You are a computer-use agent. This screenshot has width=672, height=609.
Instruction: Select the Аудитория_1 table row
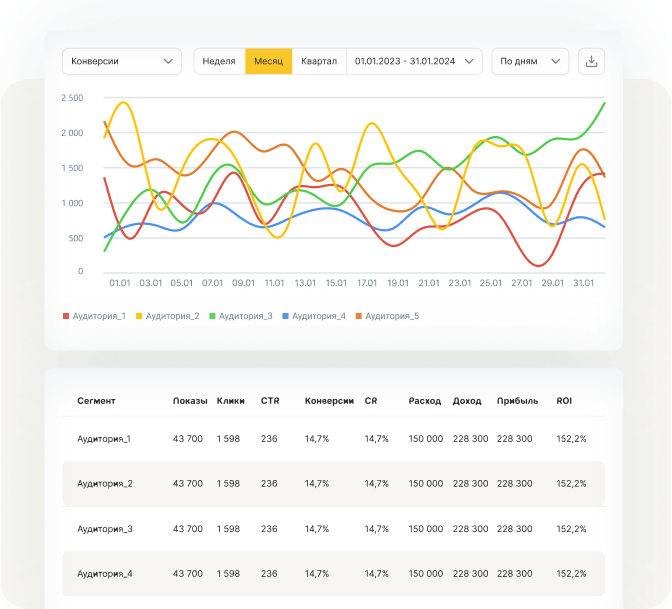[333, 439]
